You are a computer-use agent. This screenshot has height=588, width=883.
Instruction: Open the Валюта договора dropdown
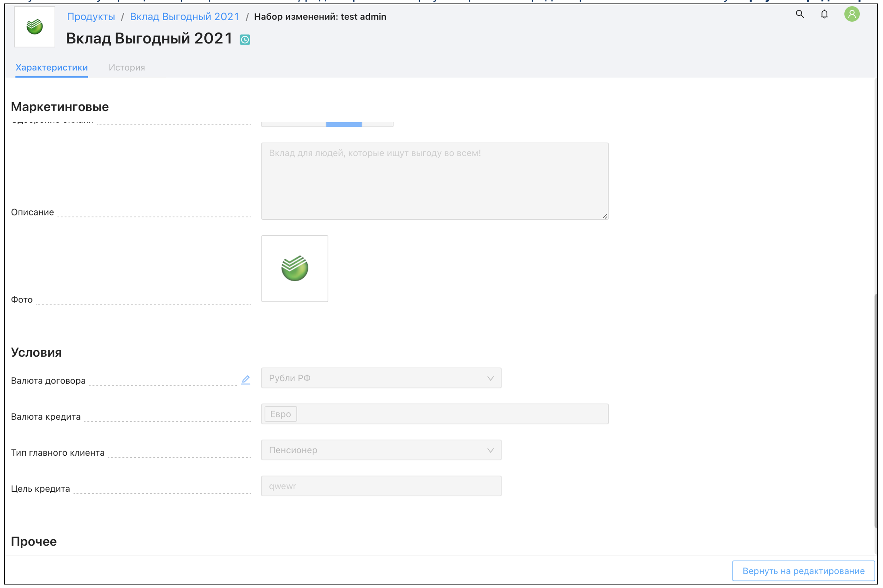pyautogui.click(x=381, y=378)
